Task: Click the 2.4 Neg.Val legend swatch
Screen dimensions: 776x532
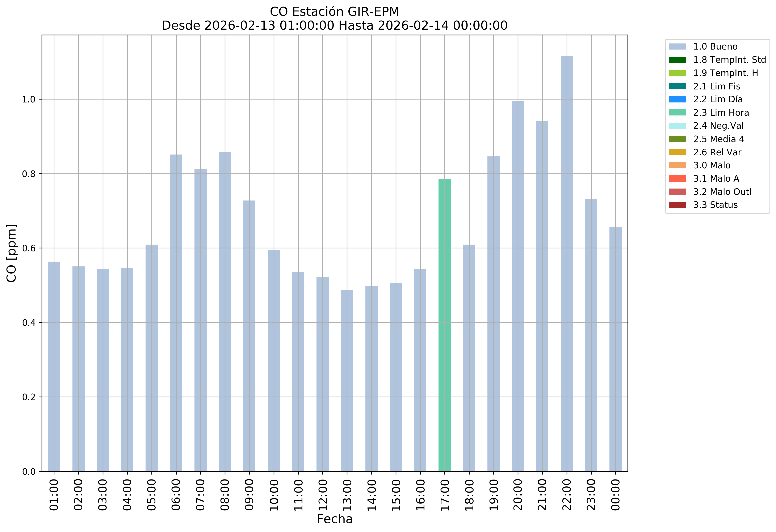Action: point(677,126)
